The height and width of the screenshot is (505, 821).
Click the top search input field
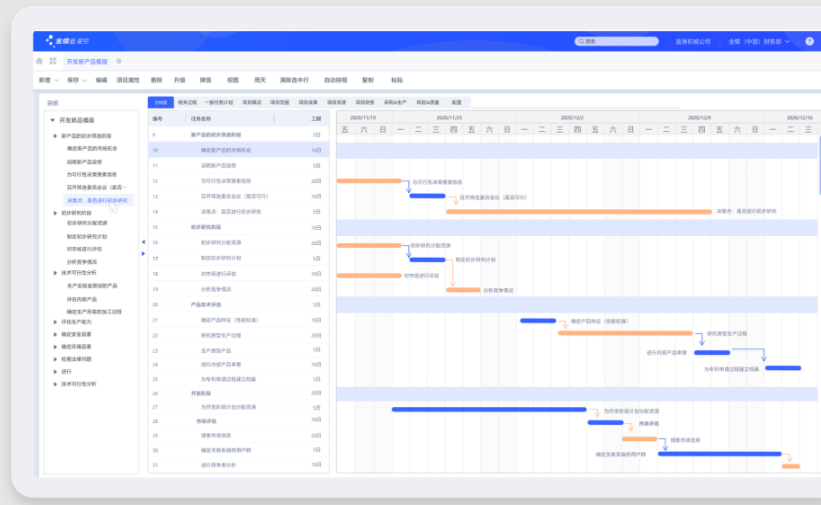[616, 41]
